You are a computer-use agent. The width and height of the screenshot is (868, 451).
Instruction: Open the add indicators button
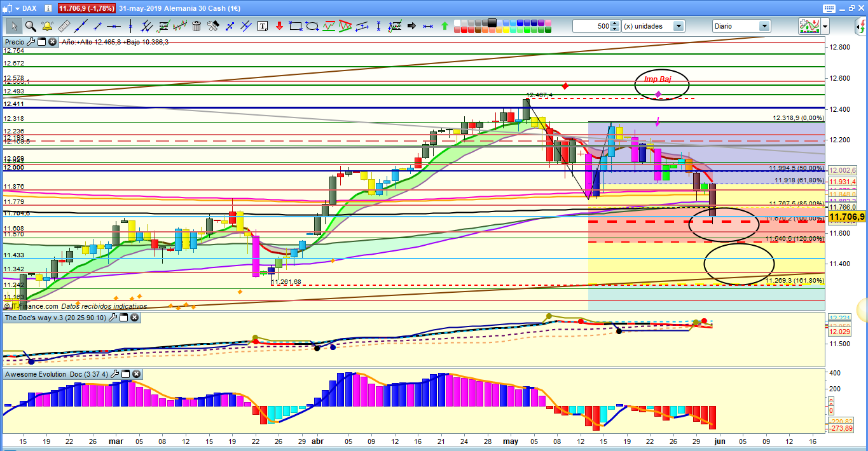tap(808, 26)
